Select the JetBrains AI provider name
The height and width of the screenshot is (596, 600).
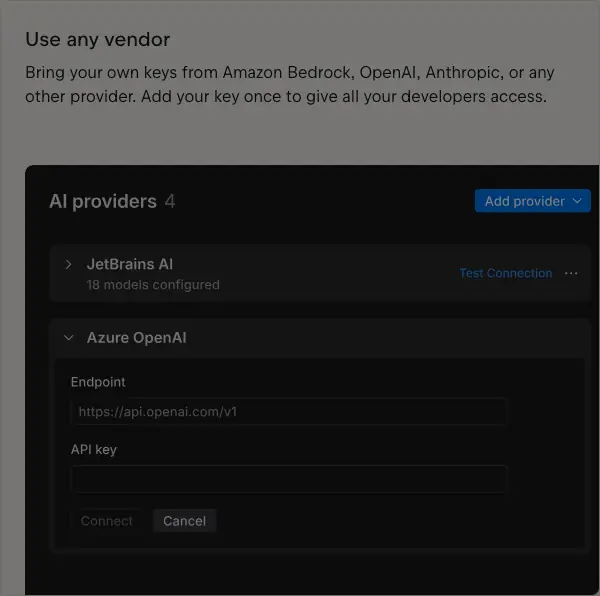(130, 264)
